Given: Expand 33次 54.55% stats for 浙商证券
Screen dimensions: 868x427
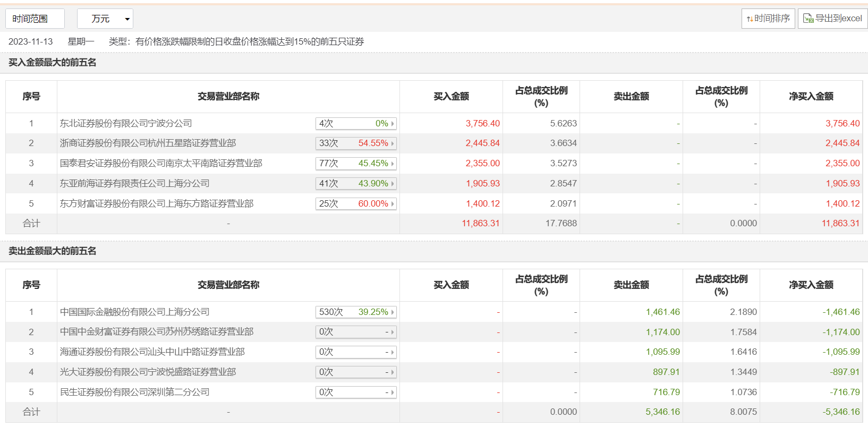Looking at the screenshot, I should coord(356,143).
